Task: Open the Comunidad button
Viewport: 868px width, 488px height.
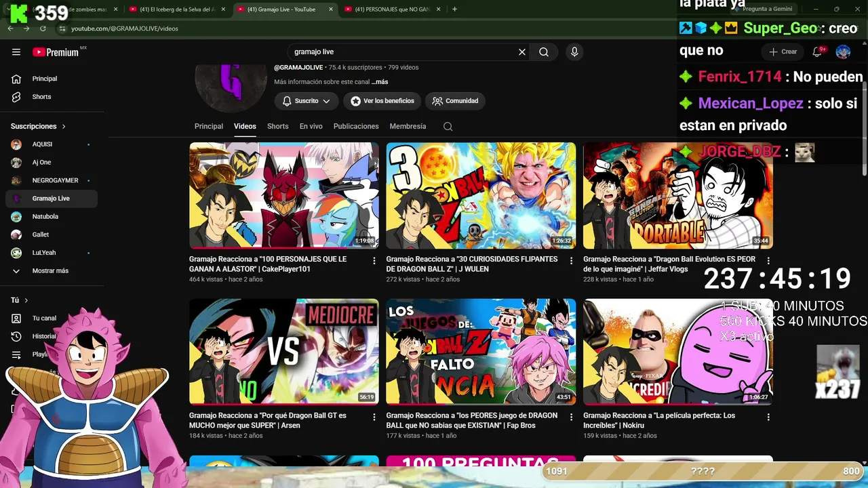Action: [x=455, y=101]
